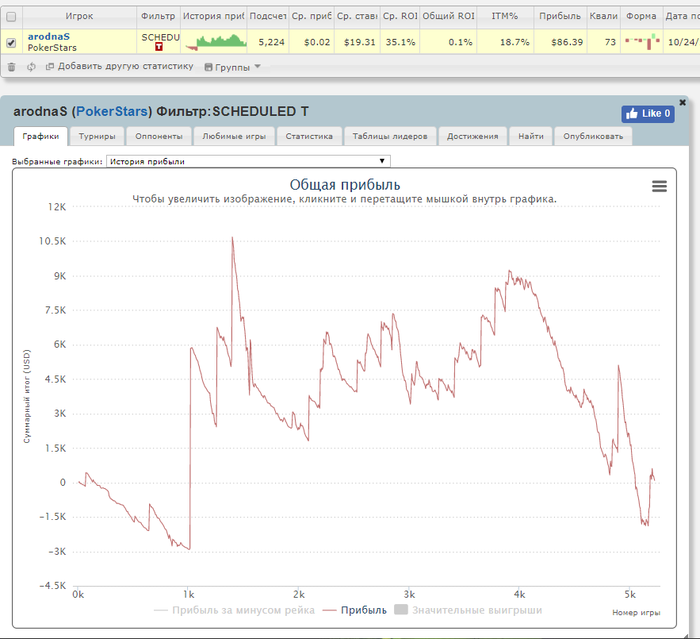Sort by the 'ITM%' column header
Image resolution: width=700 pixels, height=639 pixels.
tap(505, 17)
